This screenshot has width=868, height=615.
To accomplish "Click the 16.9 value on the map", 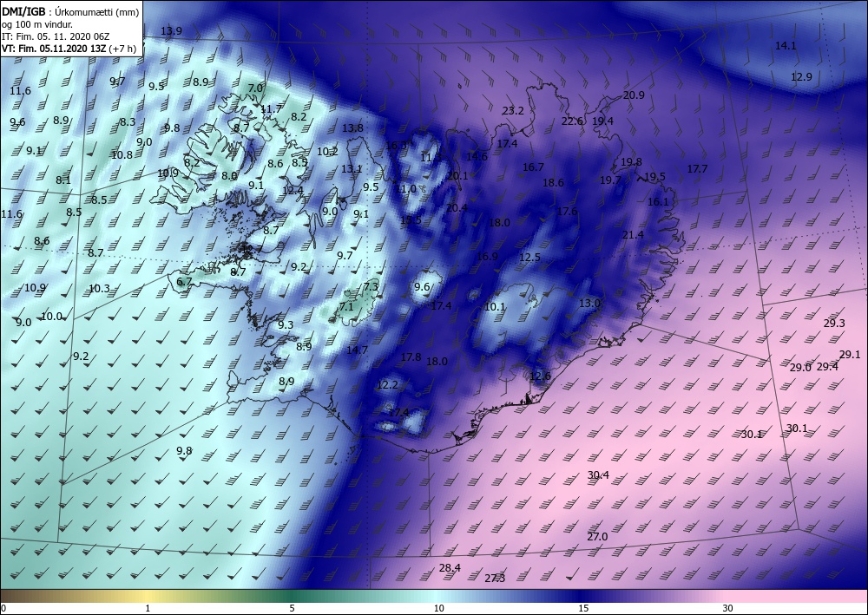I will 487,257.
